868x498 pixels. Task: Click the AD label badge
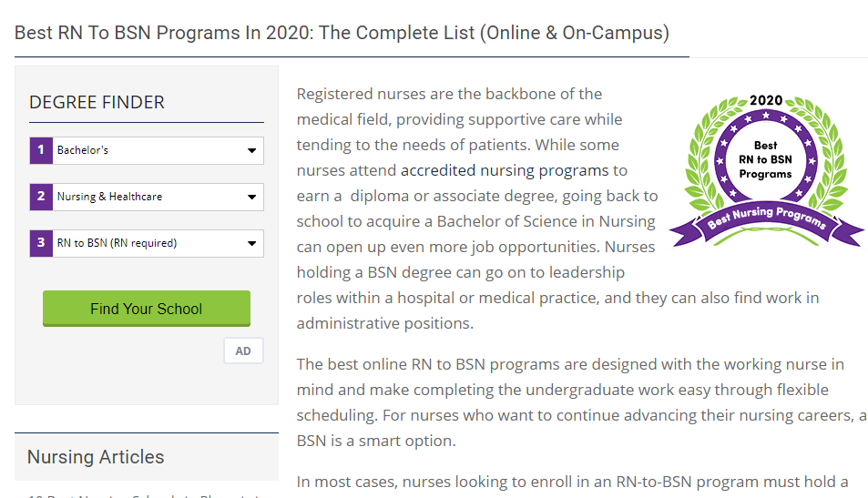pos(243,351)
